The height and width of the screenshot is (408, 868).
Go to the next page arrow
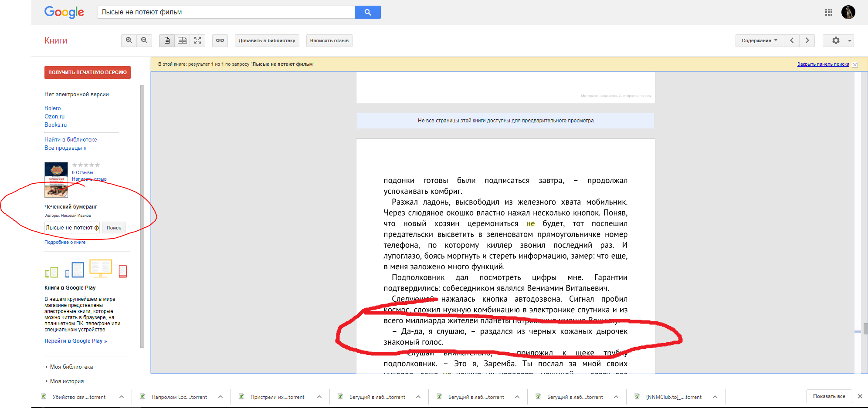(807, 40)
